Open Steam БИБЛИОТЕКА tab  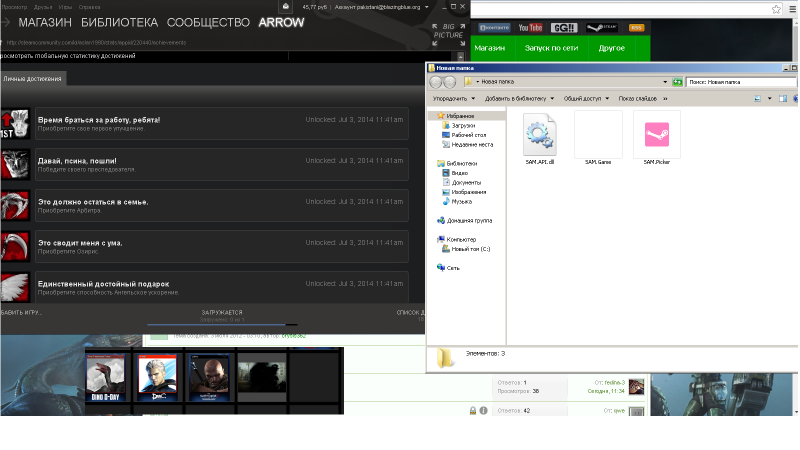point(119,22)
